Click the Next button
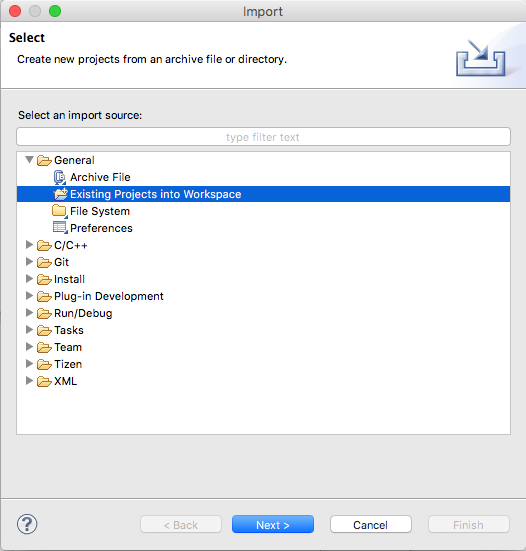The width and height of the screenshot is (526, 551). (x=273, y=525)
